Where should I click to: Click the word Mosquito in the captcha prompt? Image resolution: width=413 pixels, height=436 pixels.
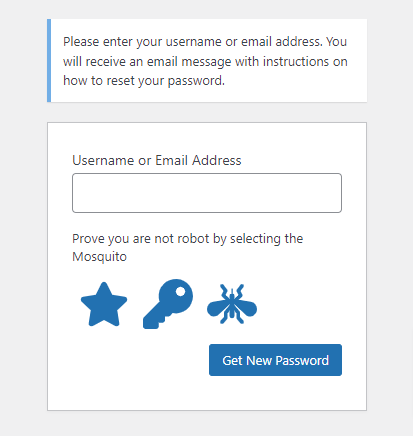point(100,257)
